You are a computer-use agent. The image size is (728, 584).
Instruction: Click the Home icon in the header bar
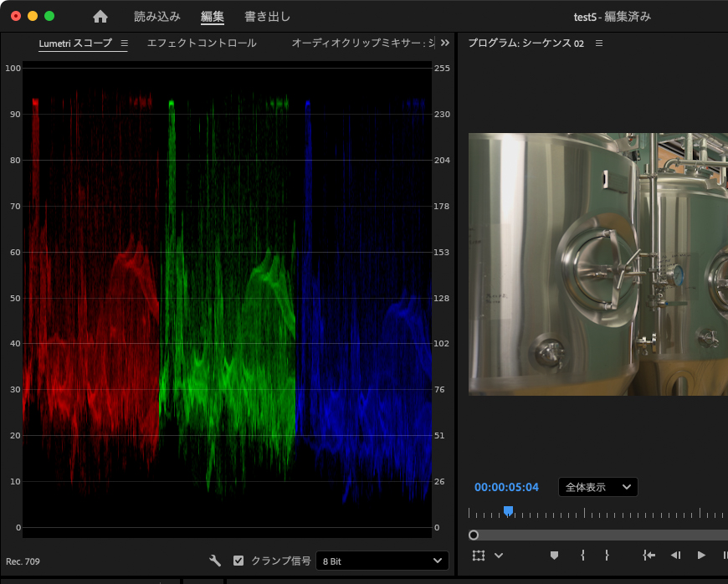pyautogui.click(x=100, y=16)
